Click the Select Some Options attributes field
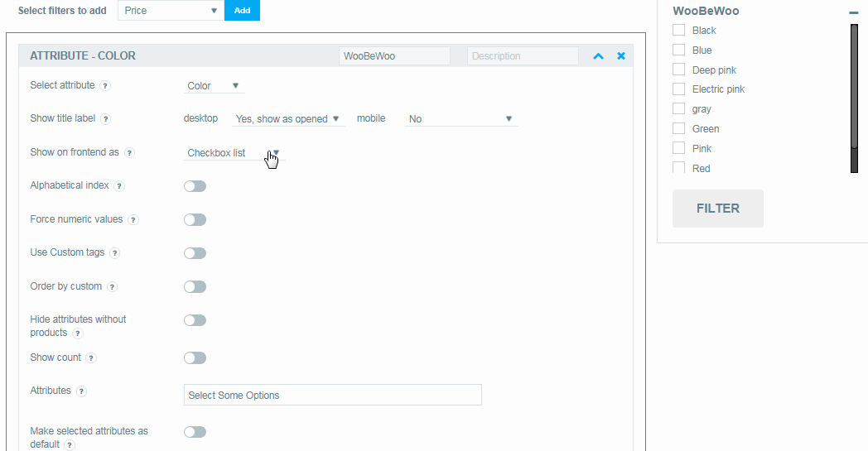This screenshot has height=451, width=868. (x=333, y=395)
